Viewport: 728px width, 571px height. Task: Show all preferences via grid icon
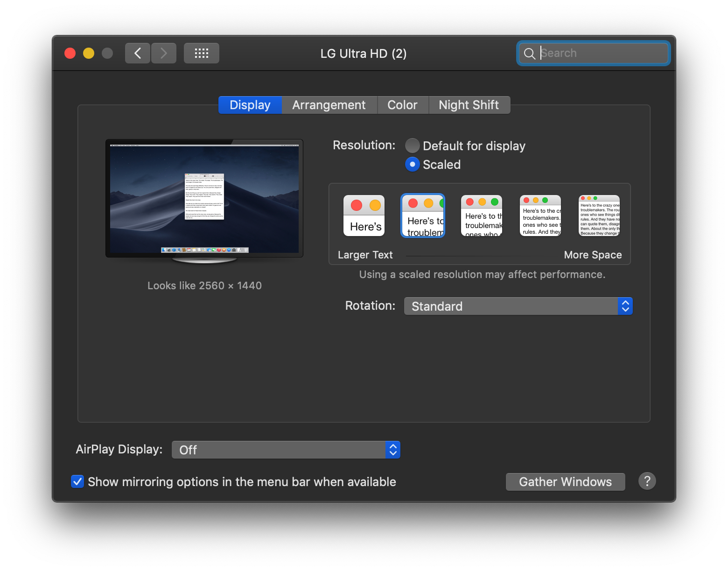coord(202,53)
